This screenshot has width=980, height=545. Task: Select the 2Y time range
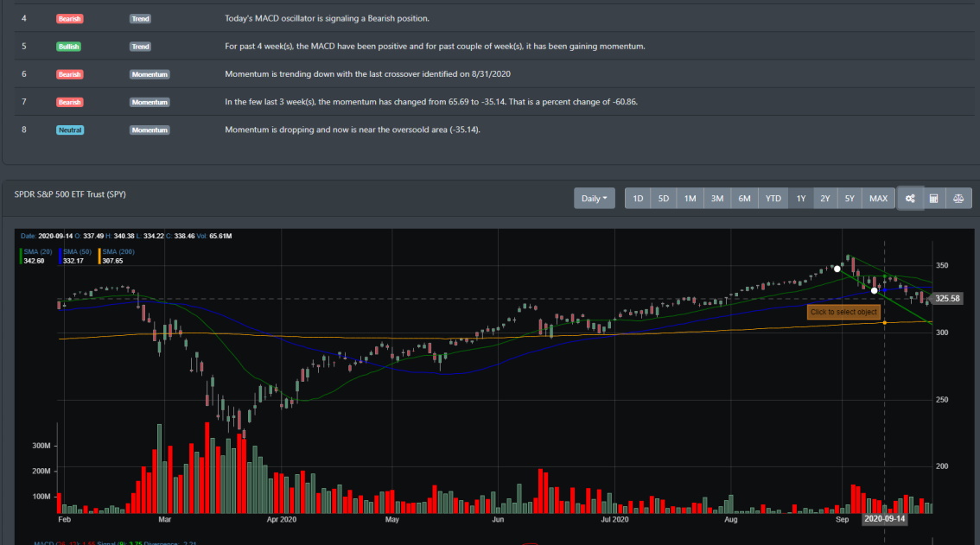point(825,199)
